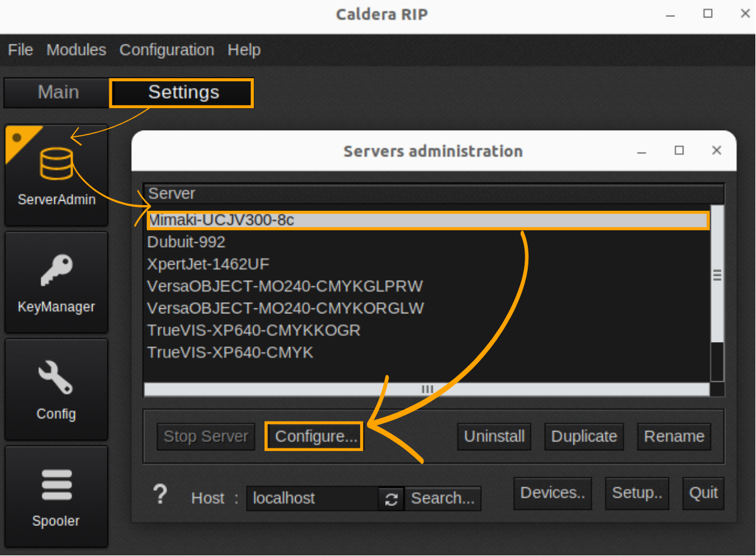Image resolution: width=756 pixels, height=556 pixels.
Task: Open the Spooler stack icon
Action: coord(56,485)
